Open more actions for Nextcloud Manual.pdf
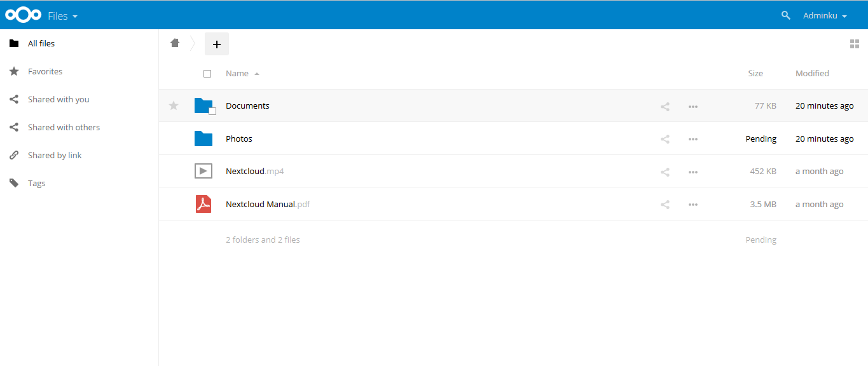This screenshot has width=868, height=366. tap(693, 205)
